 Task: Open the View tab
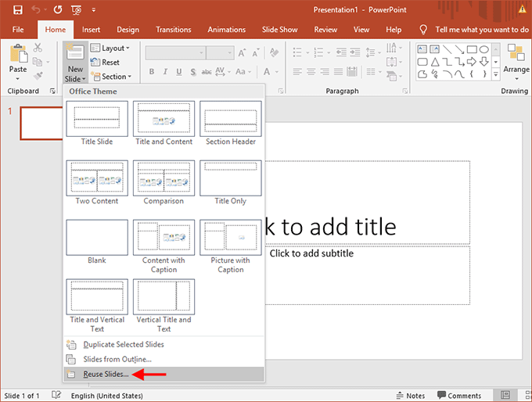(x=361, y=30)
